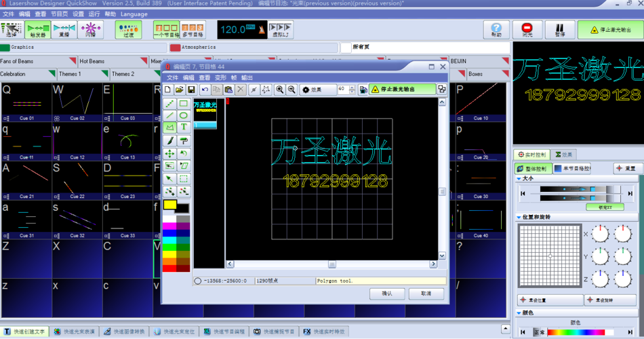Collapse the 大小 size section

(x=519, y=179)
